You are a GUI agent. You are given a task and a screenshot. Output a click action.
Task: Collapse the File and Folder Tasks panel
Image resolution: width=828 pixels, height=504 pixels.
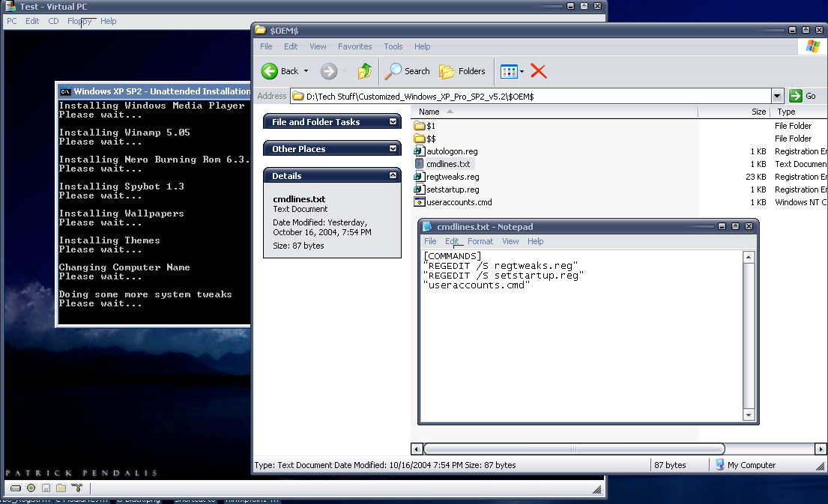coord(393,121)
